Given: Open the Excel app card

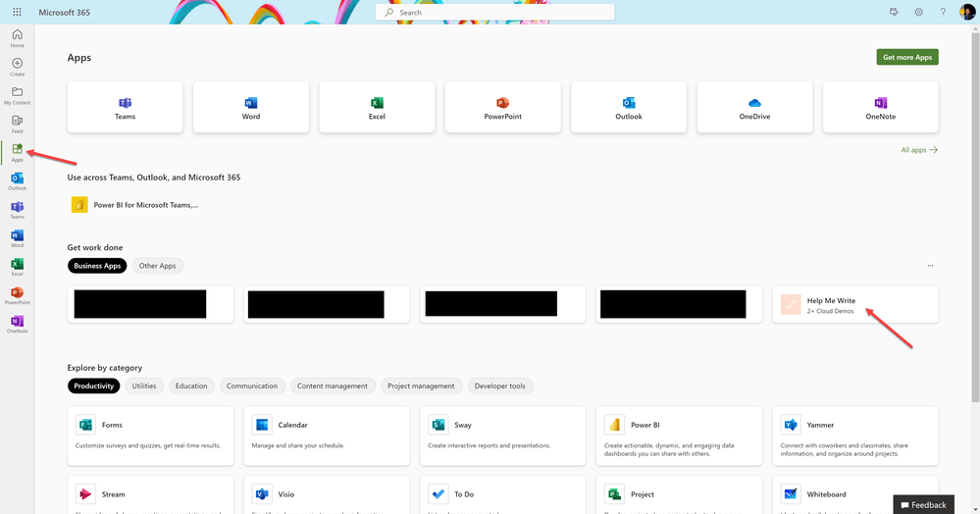Looking at the screenshot, I should point(377,107).
